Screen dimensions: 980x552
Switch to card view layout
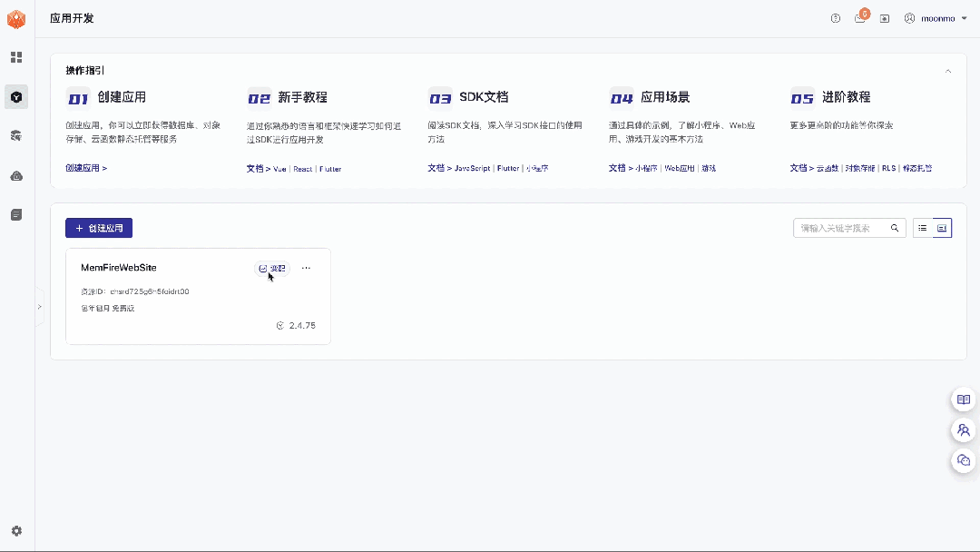coord(942,228)
